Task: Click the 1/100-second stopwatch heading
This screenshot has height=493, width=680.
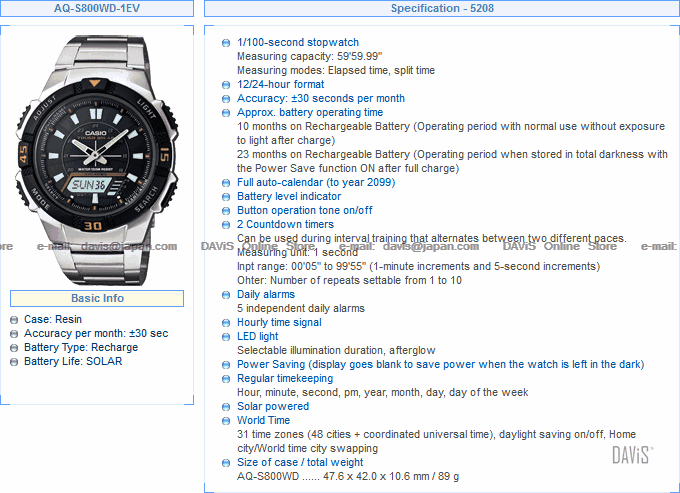Action: pos(298,42)
